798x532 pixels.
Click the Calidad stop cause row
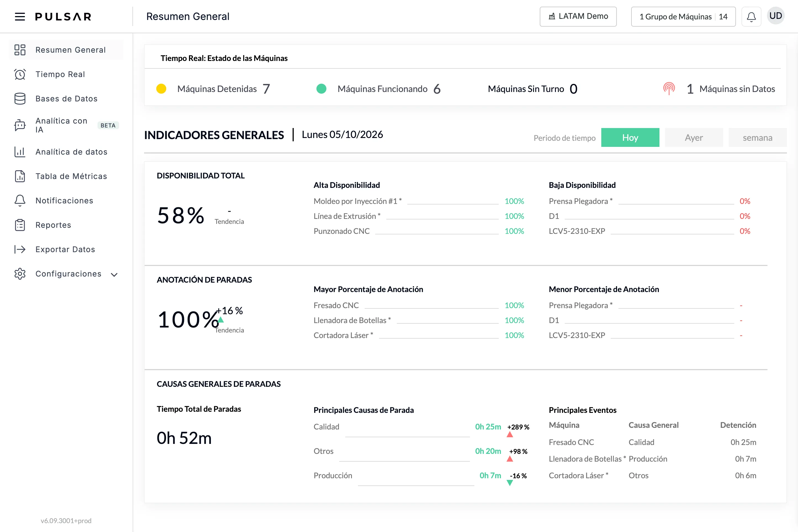(421, 429)
